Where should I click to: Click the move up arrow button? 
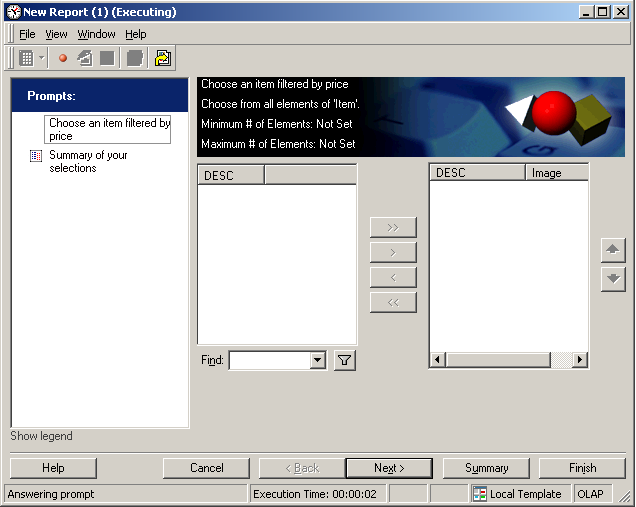(613, 250)
